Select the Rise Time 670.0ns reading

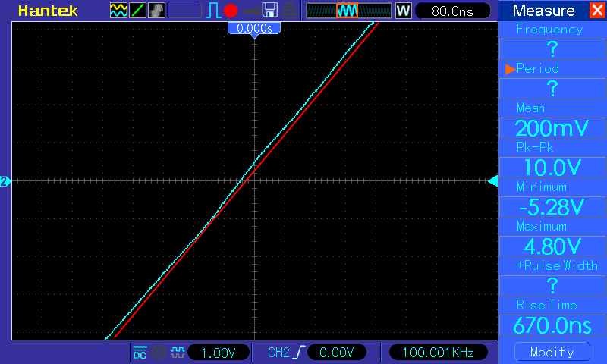point(552,325)
